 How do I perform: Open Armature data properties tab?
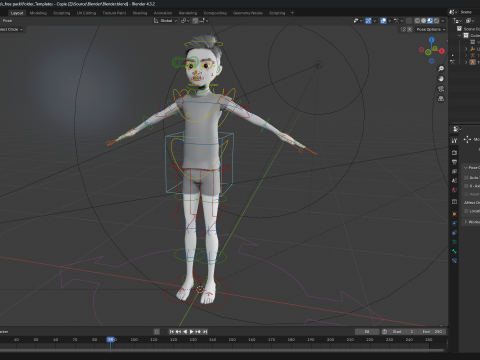click(454, 242)
